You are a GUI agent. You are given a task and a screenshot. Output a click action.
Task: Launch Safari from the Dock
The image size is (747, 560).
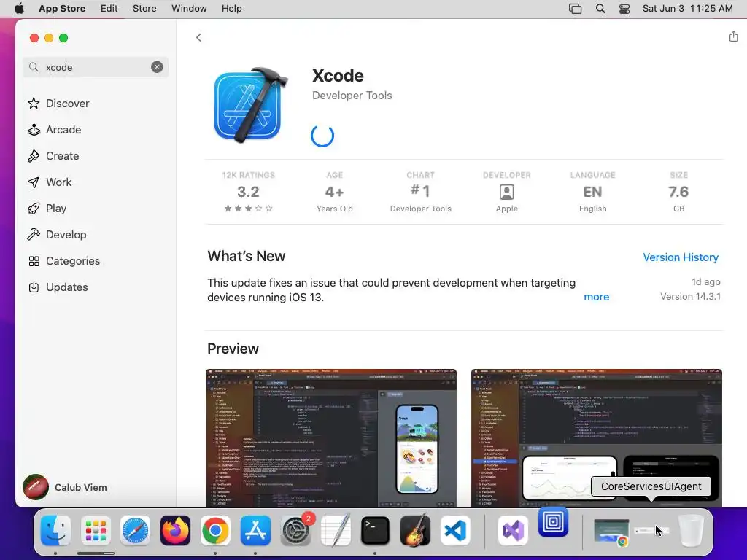pos(135,531)
